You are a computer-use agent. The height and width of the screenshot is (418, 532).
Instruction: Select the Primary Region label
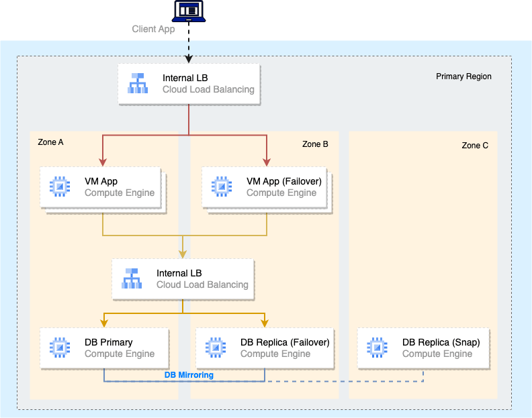tap(463, 76)
